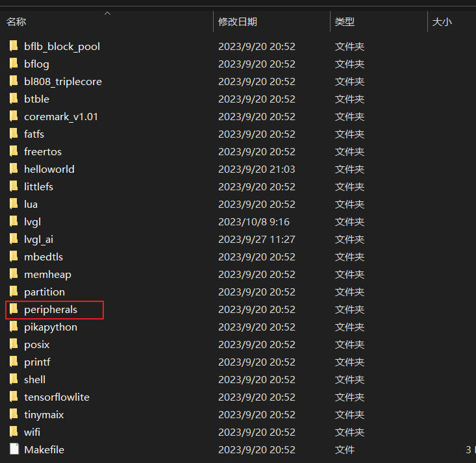Select the lvgl_ai name text

point(38,240)
